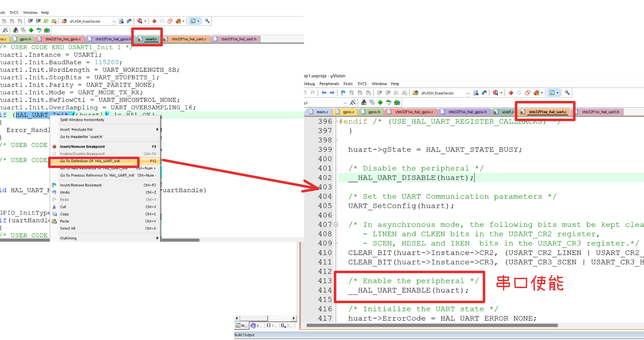Click uncomment selection icon in left window toolbar
Image resolution: width=644 pixels, height=340 pixels.
tap(54, 21)
